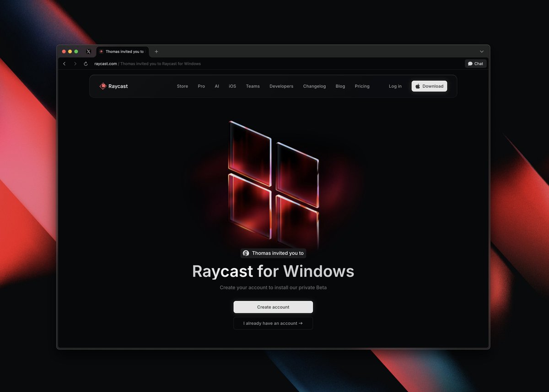Minimize the window with the yellow button
Viewport: 549px width, 392px height.
pos(70,52)
